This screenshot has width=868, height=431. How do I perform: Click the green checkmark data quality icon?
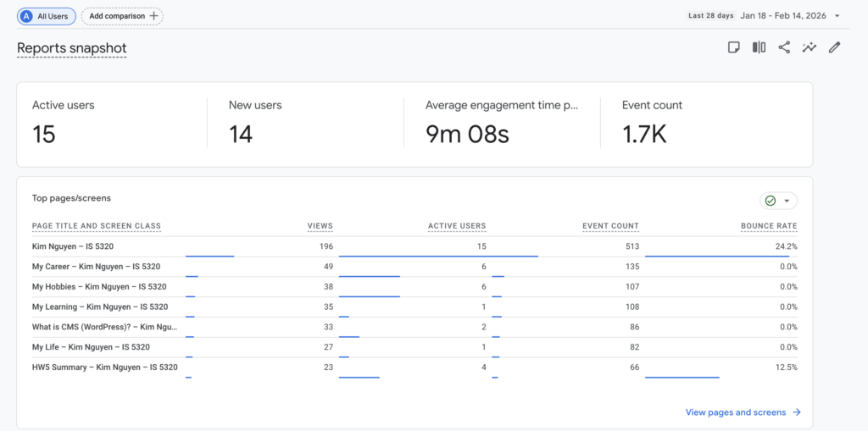pos(771,201)
